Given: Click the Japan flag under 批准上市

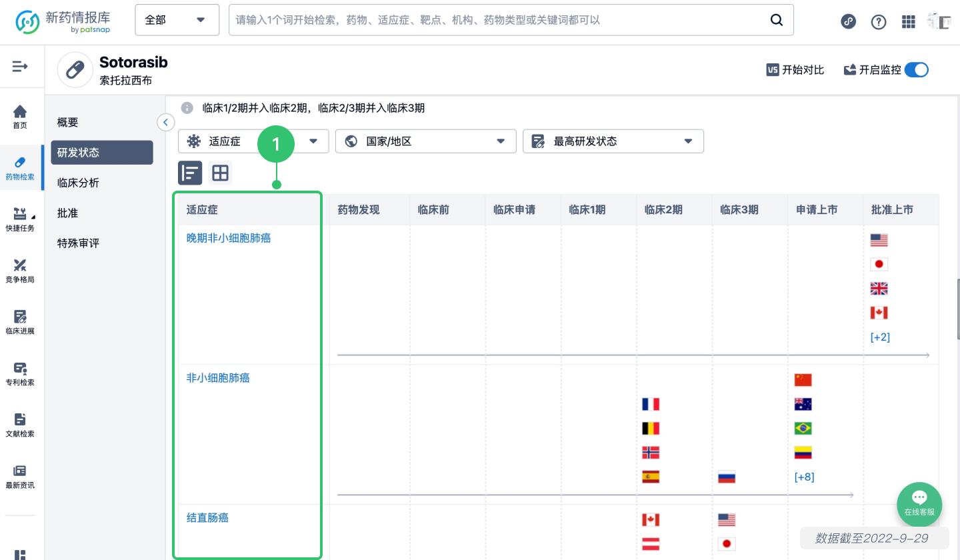Looking at the screenshot, I should pos(879,264).
